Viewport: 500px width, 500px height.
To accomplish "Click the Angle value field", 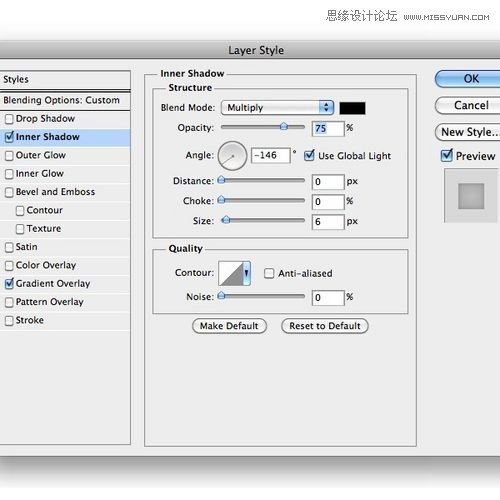I will (x=270, y=155).
